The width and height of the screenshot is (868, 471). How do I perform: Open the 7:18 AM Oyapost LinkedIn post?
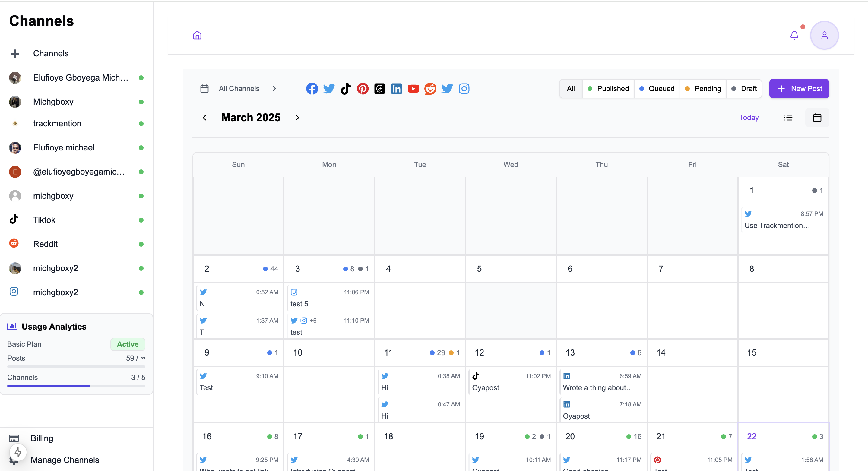click(602, 410)
